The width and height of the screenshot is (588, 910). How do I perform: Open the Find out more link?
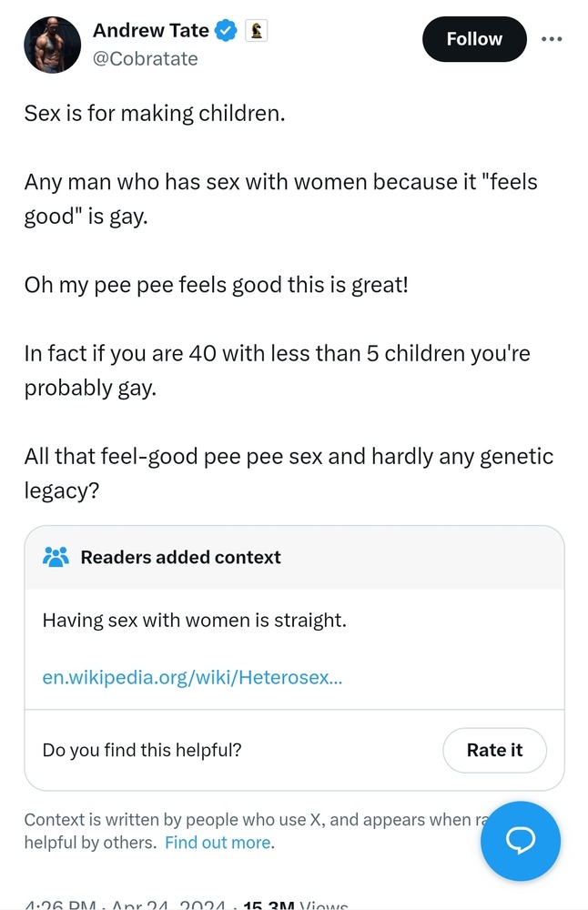(x=218, y=842)
